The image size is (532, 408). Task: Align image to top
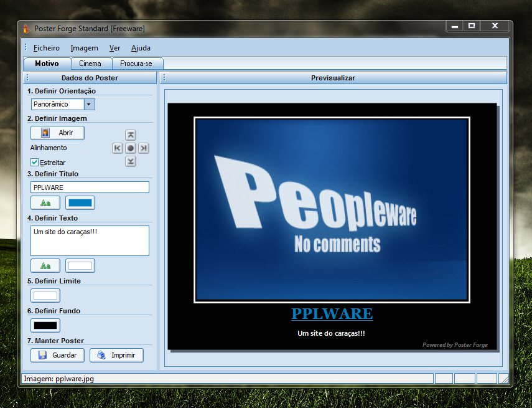pos(131,135)
